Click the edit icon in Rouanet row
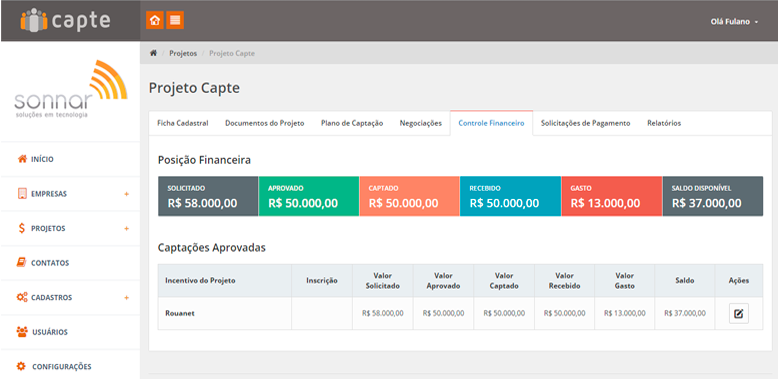 (x=738, y=314)
